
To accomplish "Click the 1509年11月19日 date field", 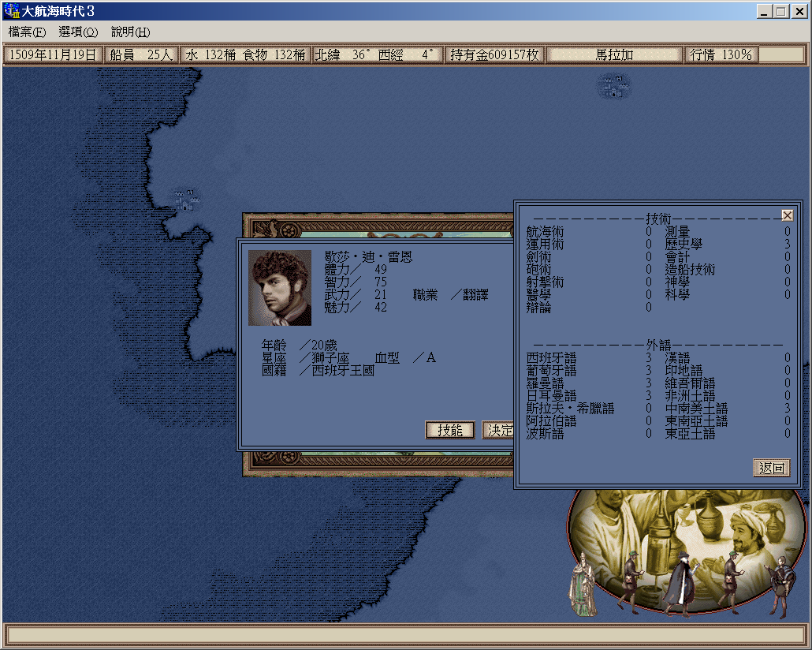I will pyautogui.click(x=54, y=55).
